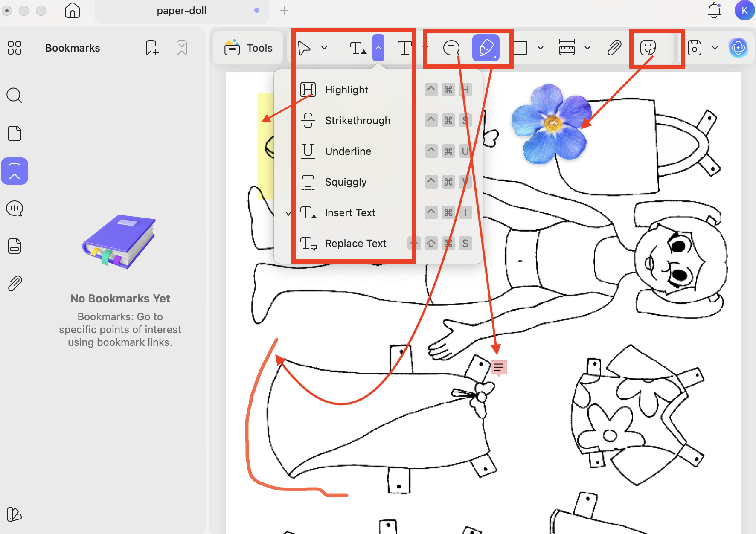The width and height of the screenshot is (756, 534).
Task: Choose Strikethrough from the markup menu
Action: click(358, 120)
